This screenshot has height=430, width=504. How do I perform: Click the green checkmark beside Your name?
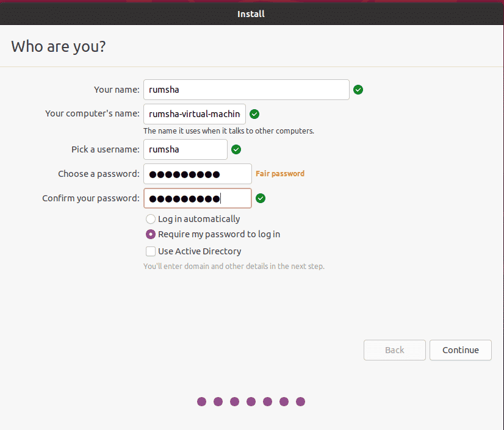click(358, 90)
